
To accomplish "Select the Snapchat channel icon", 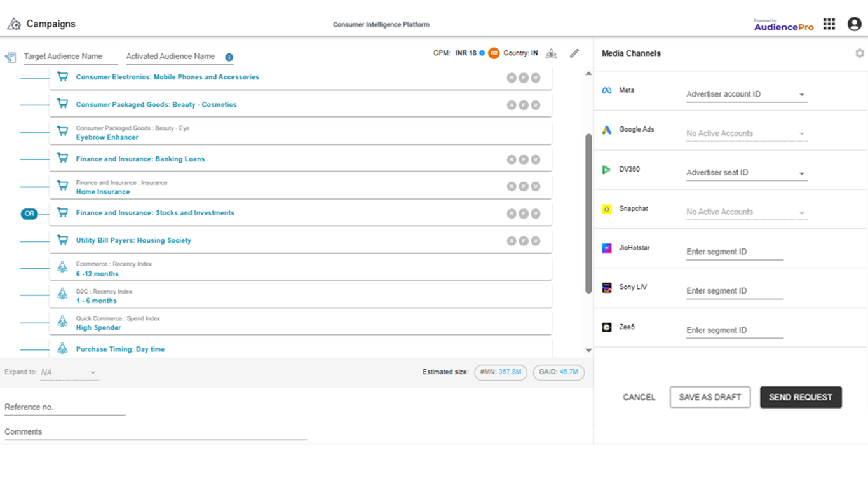I will 607,208.
